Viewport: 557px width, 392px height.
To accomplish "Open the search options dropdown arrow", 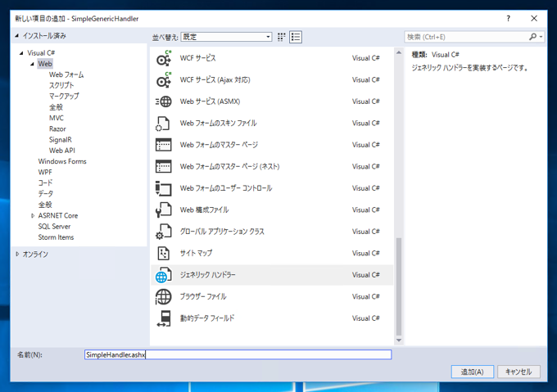I will (x=541, y=37).
